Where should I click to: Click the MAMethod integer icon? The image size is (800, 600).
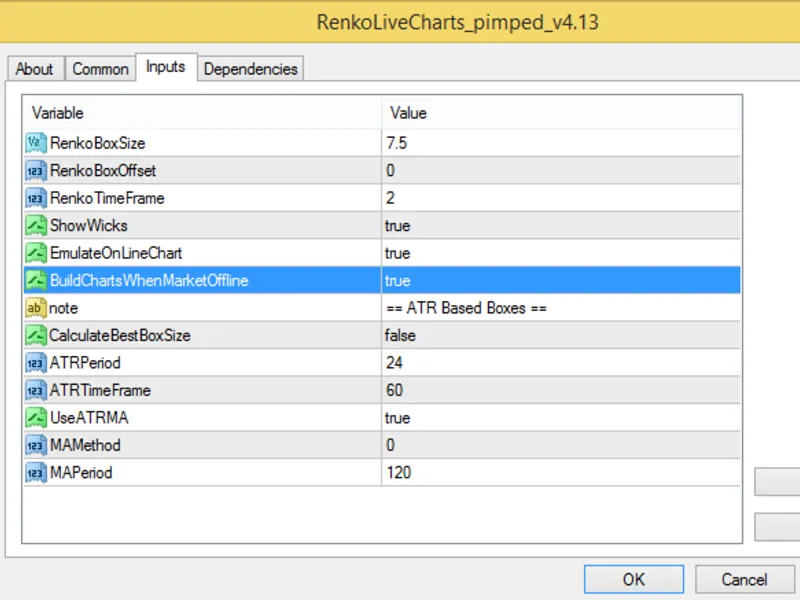pos(36,445)
